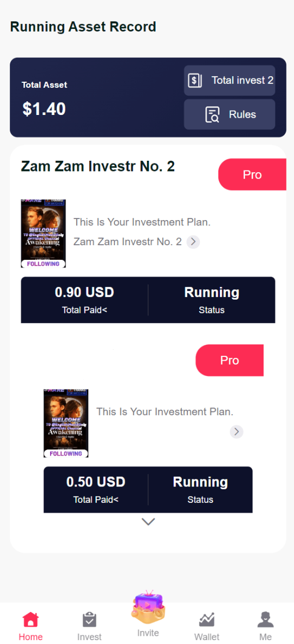Click the Zam Zam Investr No. 2 link text

[127, 241]
